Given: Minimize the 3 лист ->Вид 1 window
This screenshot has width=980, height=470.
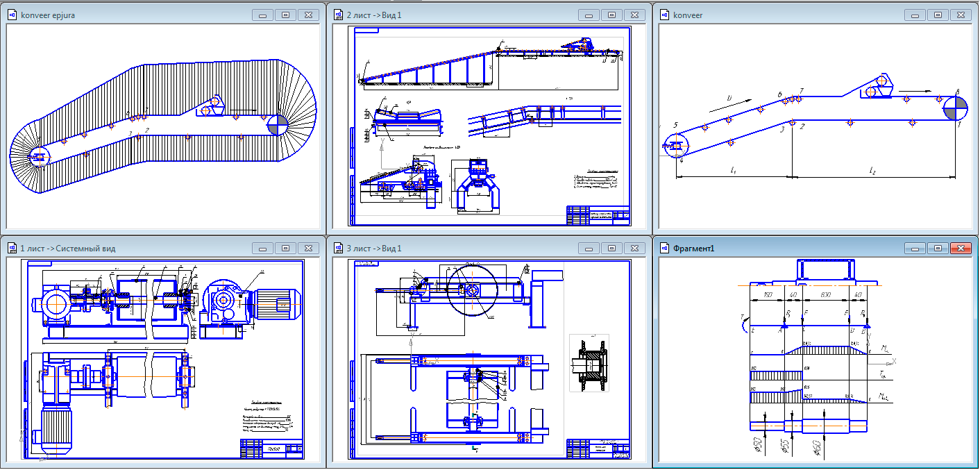Looking at the screenshot, I should coord(588,248).
